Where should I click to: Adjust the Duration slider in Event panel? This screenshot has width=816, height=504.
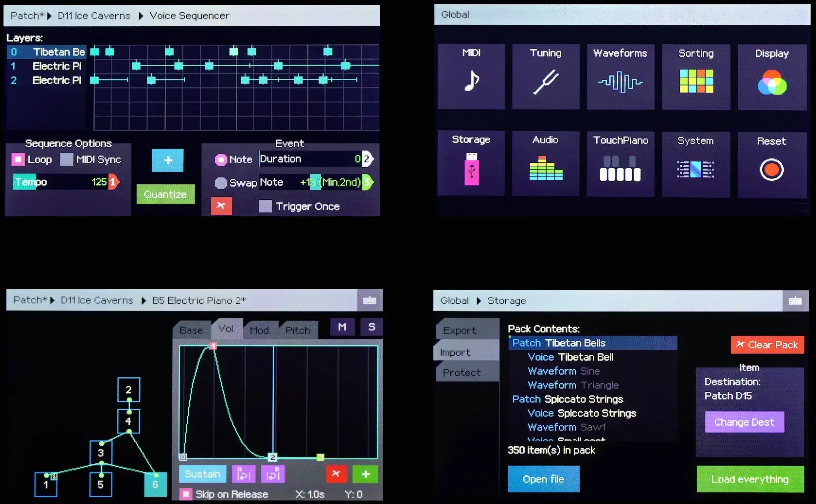[x=316, y=159]
